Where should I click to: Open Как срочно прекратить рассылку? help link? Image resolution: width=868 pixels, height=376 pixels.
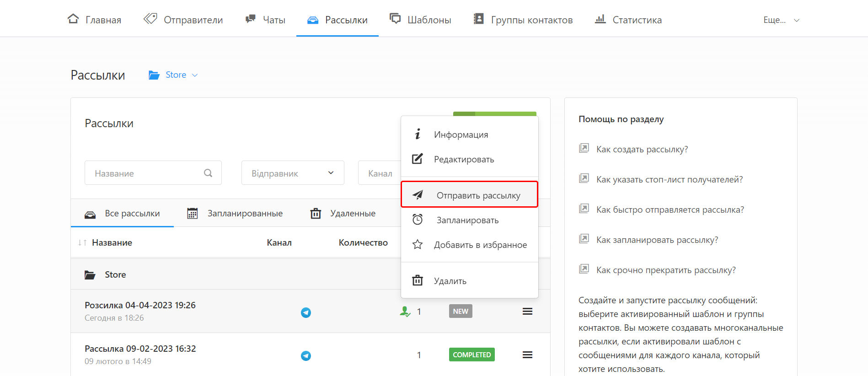(x=666, y=270)
